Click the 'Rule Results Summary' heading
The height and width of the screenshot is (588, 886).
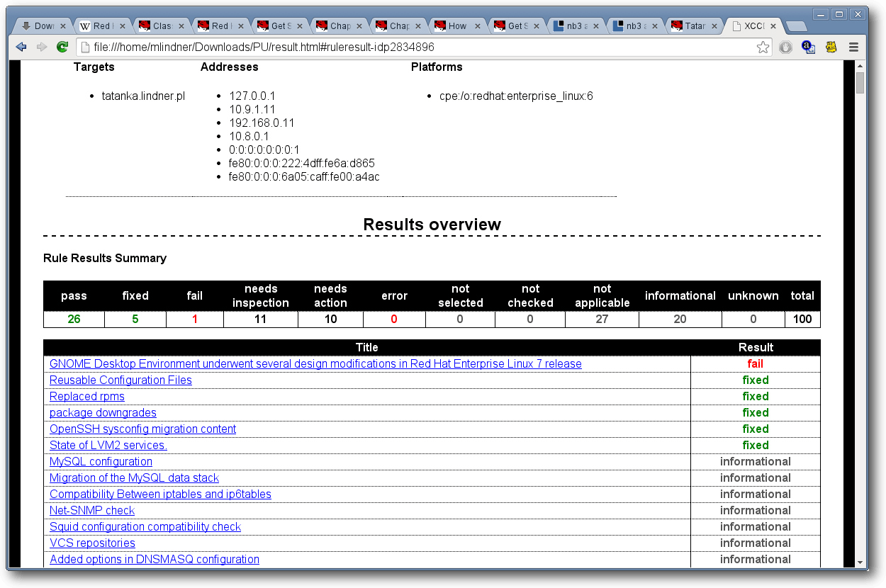click(105, 259)
